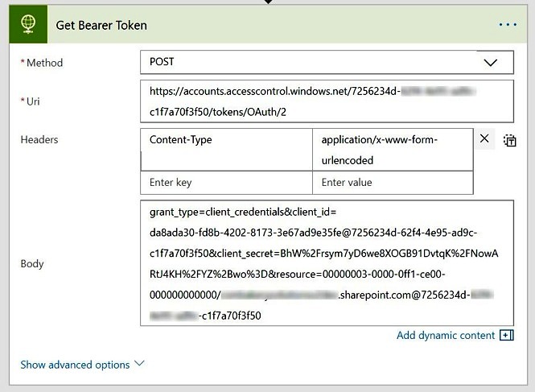Click the Get Bearer Token title
Screen dimensions: 535x392
coord(101,25)
